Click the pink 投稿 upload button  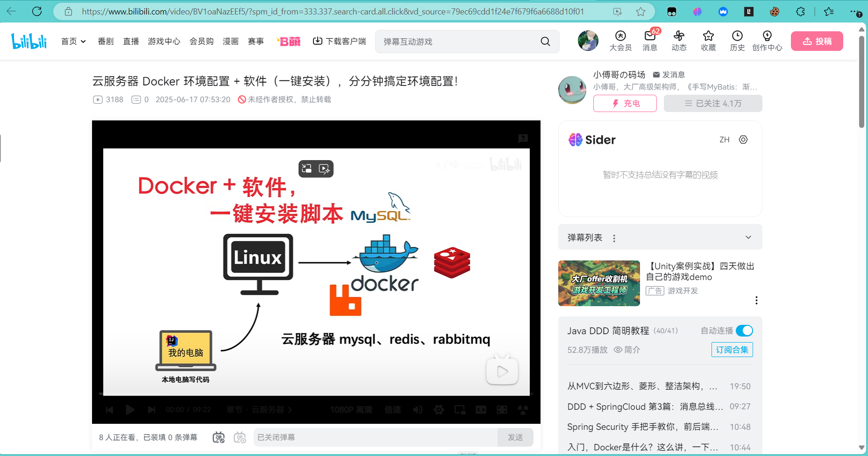click(x=817, y=41)
